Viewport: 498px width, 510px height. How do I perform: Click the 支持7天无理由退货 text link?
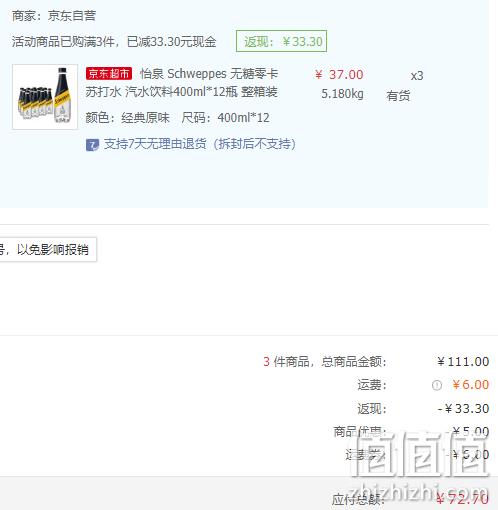(x=200, y=144)
